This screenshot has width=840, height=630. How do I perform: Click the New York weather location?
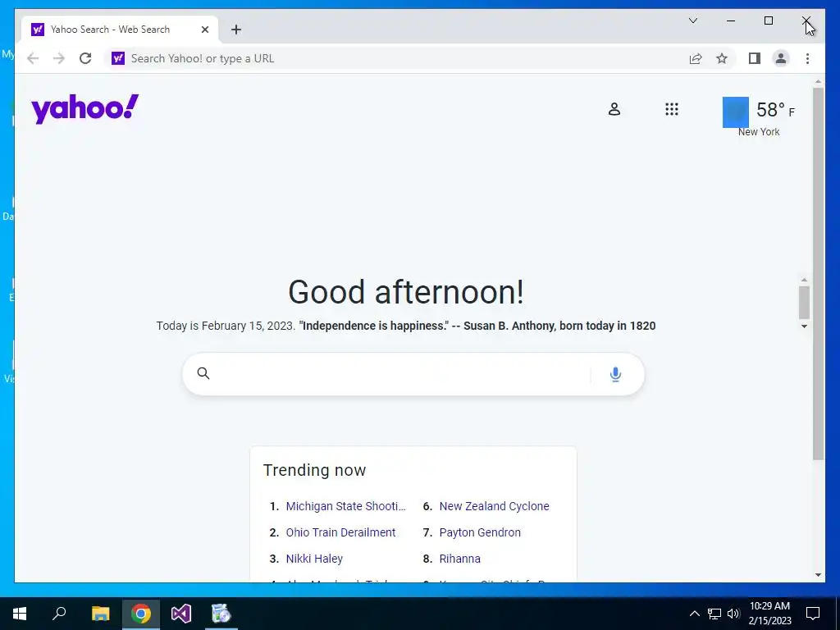click(x=759, y=132)
